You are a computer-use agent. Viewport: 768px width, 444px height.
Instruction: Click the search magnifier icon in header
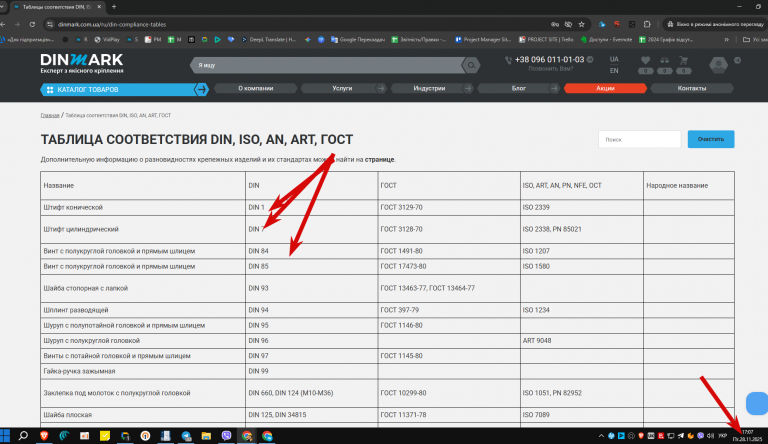(x=471, y=65)
